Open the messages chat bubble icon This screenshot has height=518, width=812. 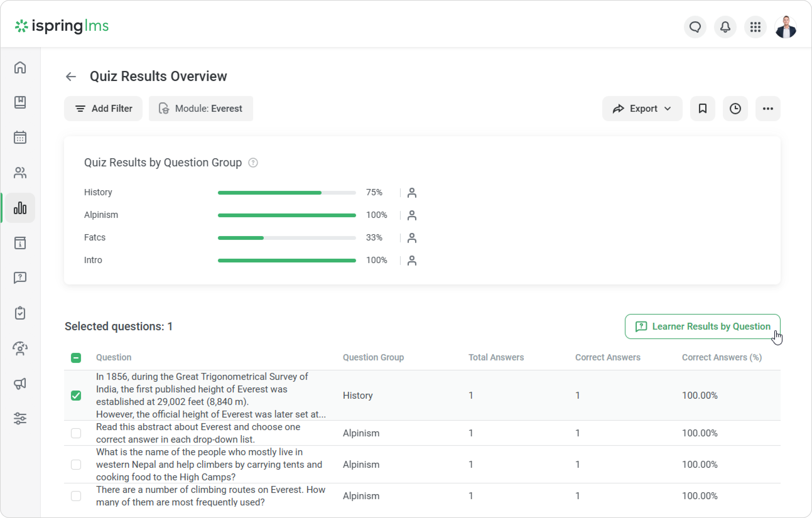[x=695, y=27]
